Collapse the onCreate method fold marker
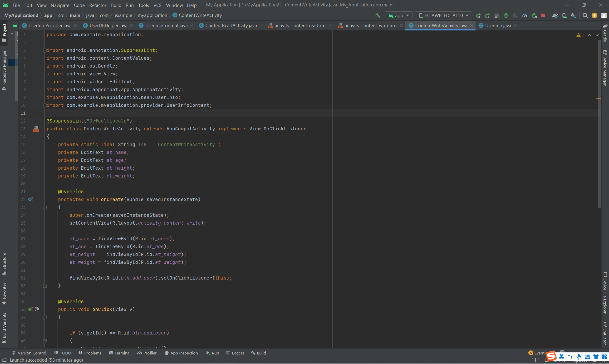Screen dimensions: 609x364 [x=45, y=207]
